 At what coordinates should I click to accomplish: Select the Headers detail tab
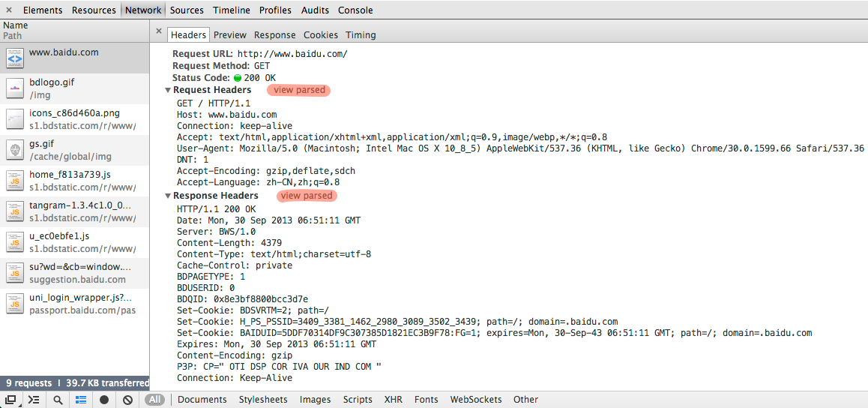coord(188,35)
